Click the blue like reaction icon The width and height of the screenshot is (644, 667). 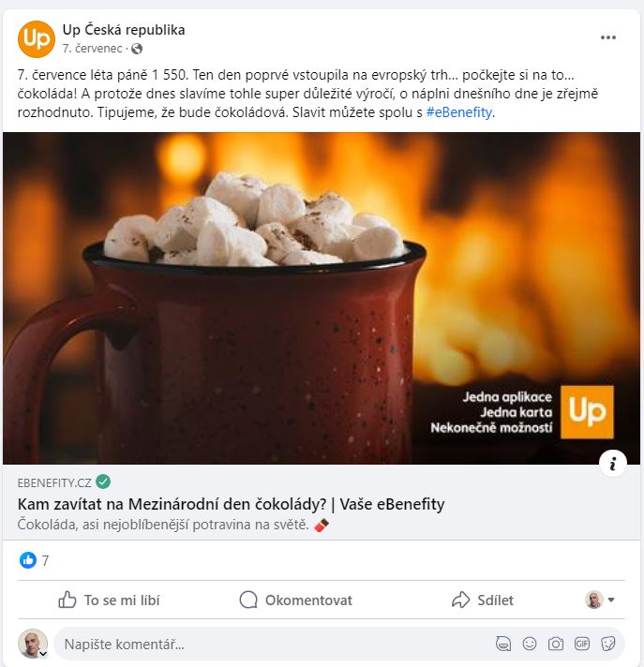(28, 560)
